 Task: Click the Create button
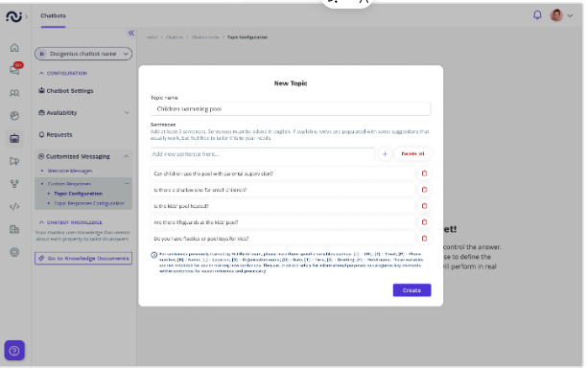412,290
